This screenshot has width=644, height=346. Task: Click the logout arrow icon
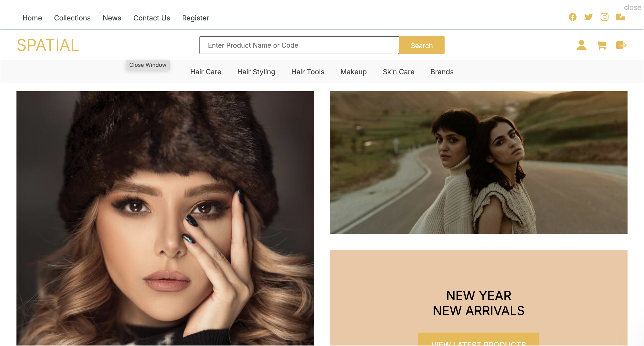coord(621,45)
